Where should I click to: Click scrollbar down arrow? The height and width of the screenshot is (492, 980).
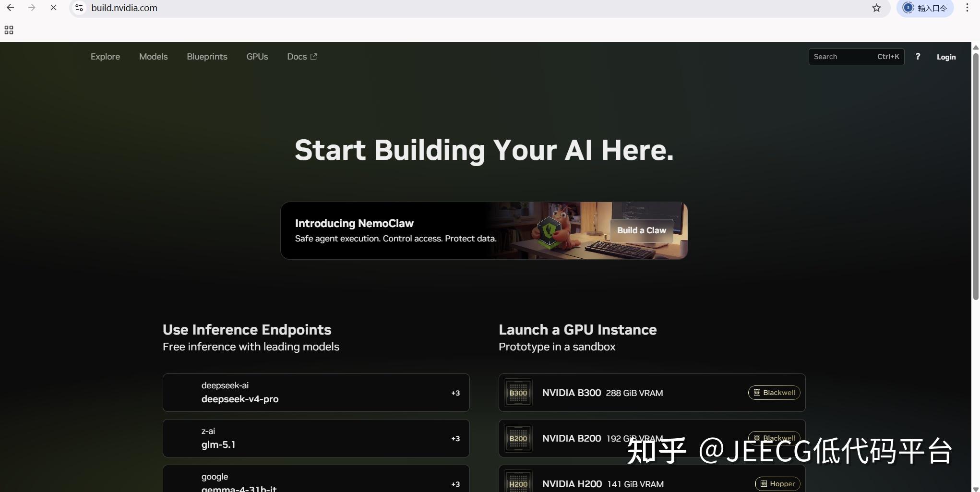(976, 489)
